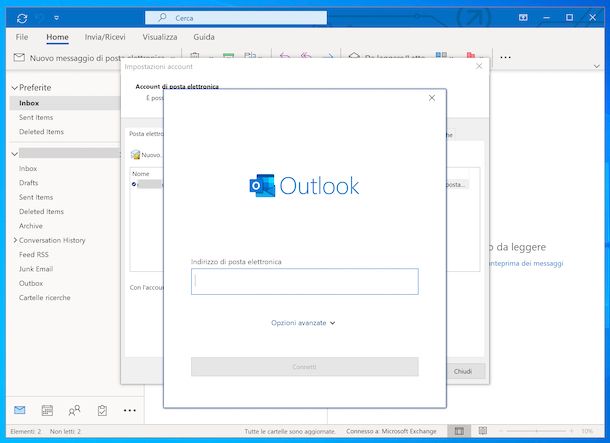Open ribbon display options icon in title bar
Screen dimensions: 610x443
tap(523, 18)
